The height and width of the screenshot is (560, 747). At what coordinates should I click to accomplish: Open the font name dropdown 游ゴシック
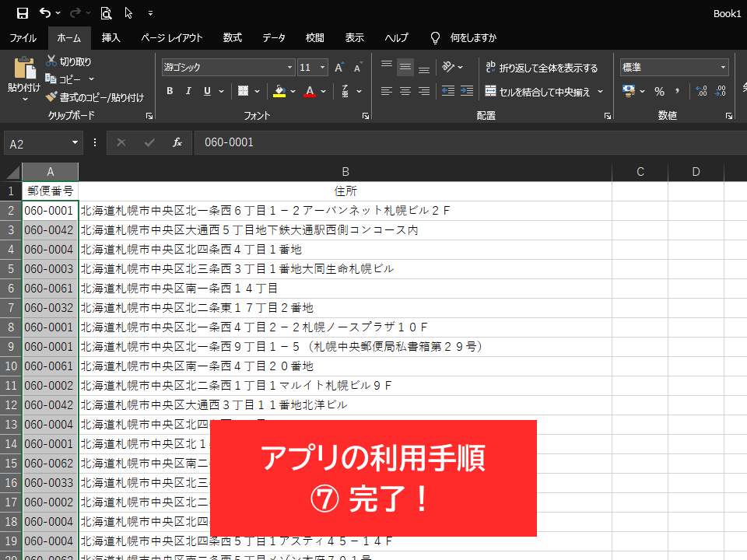click(x=289, y=68)
